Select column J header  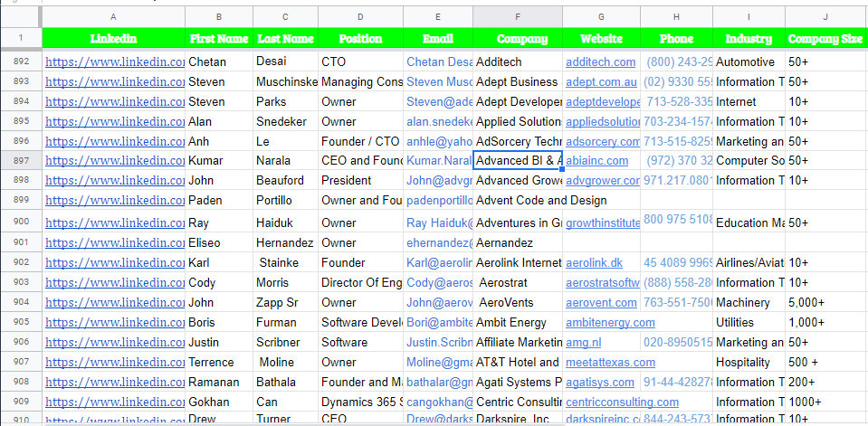point(826,17)
